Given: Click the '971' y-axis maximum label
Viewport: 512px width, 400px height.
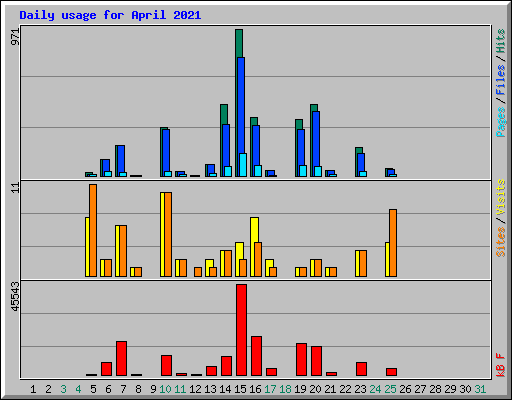Looking at the screenshot, I should coord(15,37).
